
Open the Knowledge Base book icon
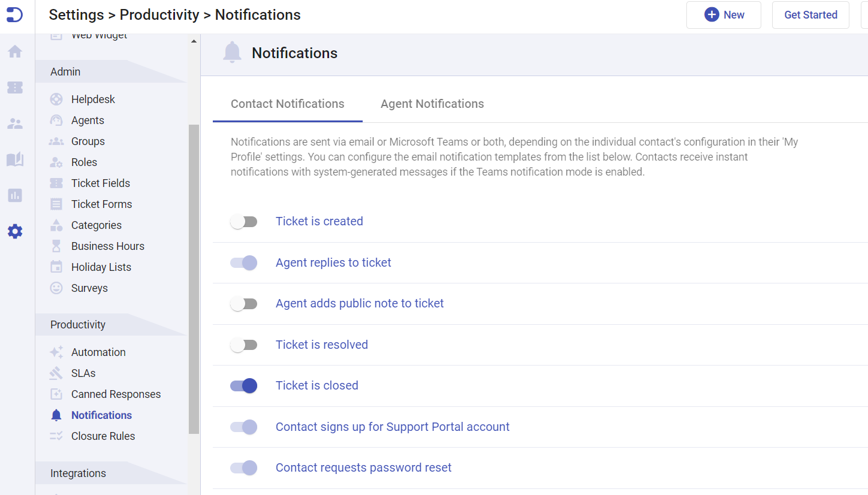pyautogui.click(x=15, y=159)
